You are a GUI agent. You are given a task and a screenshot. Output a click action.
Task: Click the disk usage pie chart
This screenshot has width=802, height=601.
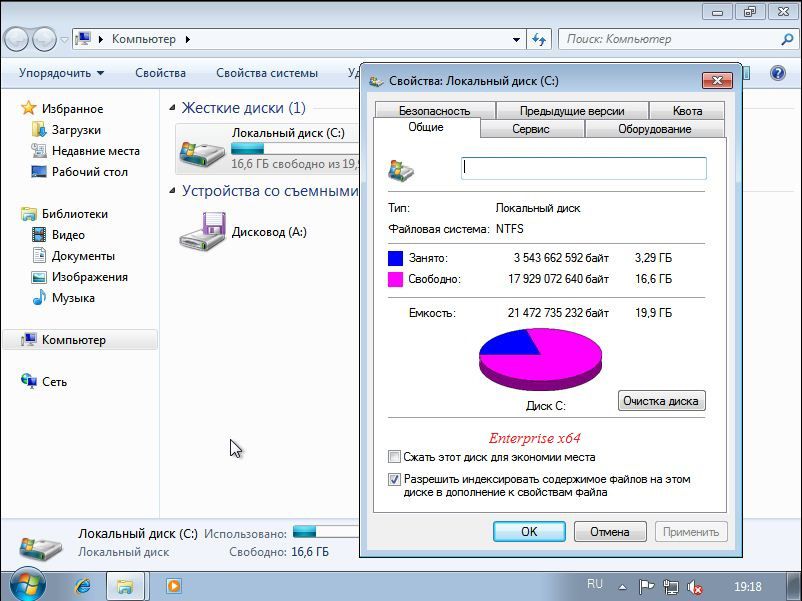pyautogui.click(x=540, y=358)
